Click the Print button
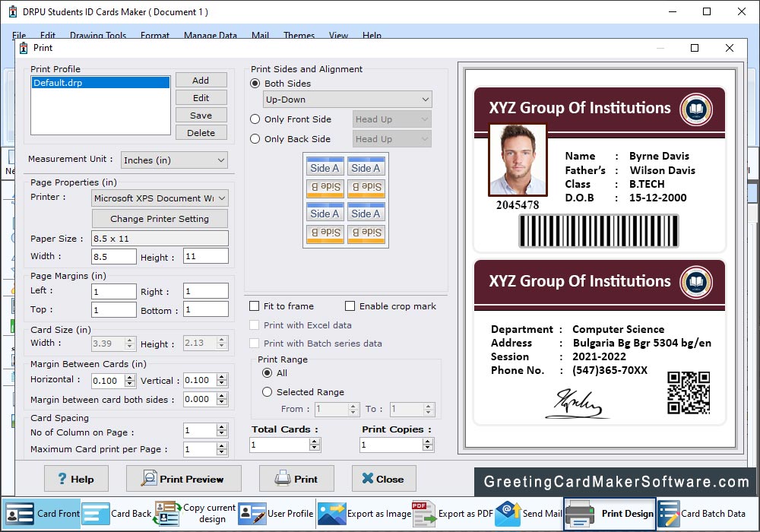The image size is (760, 532). coord(296,479)
